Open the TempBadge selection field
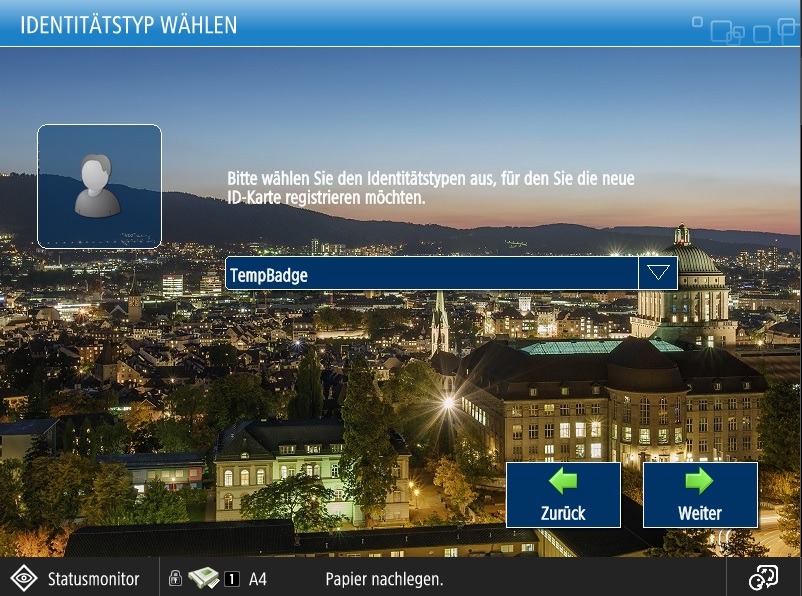The width and height of the screenshot is (802, 596). [x=431, y=273]
